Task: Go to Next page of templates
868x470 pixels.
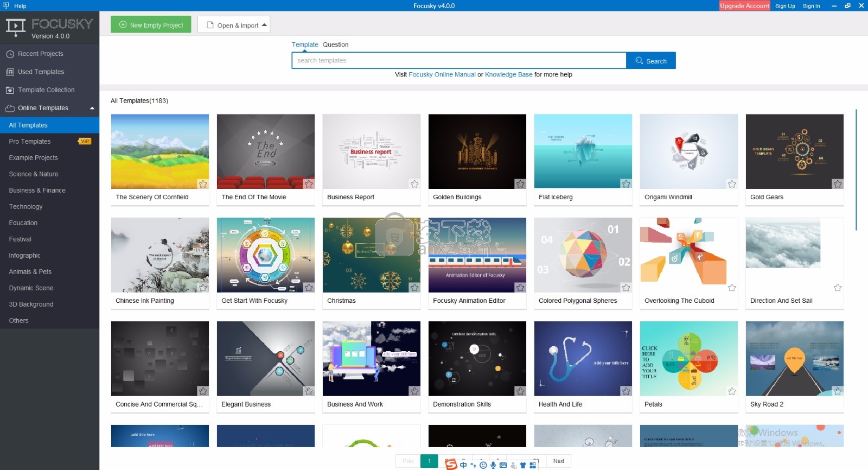Action: point(559,461)
